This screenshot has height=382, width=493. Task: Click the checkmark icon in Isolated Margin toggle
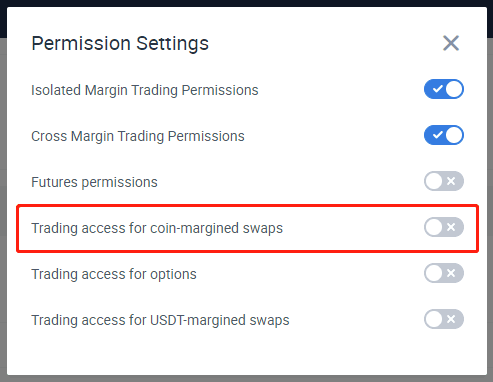(x=437, y=89)
